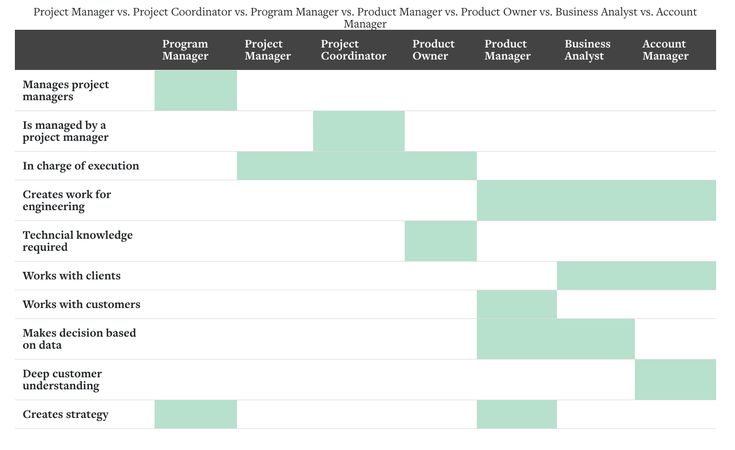Select the Project Manager column header

[x=268, y=50]
